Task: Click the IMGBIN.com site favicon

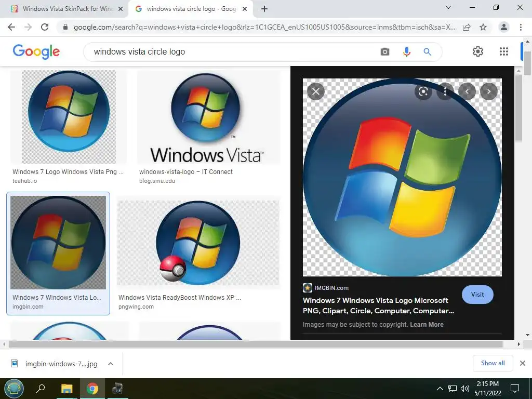Action: coord(308,288)
